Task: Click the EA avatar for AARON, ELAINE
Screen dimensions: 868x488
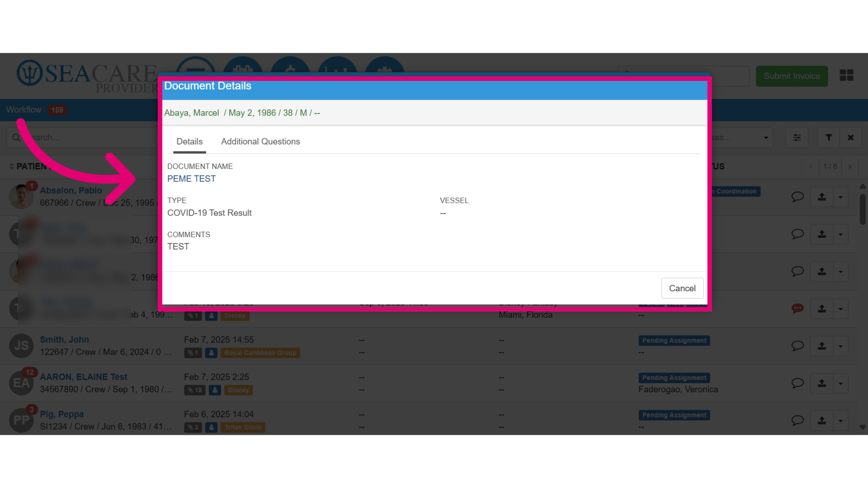Action: (x=21, y=383)
